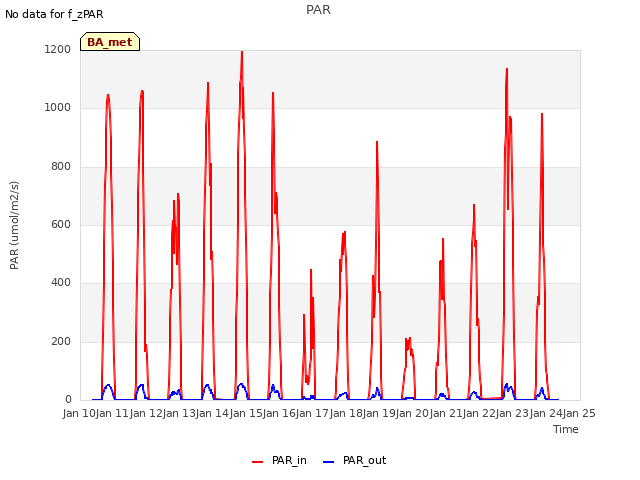
Task: Click the 'No data for f_zPAR' message
Action: click(54, 14)
